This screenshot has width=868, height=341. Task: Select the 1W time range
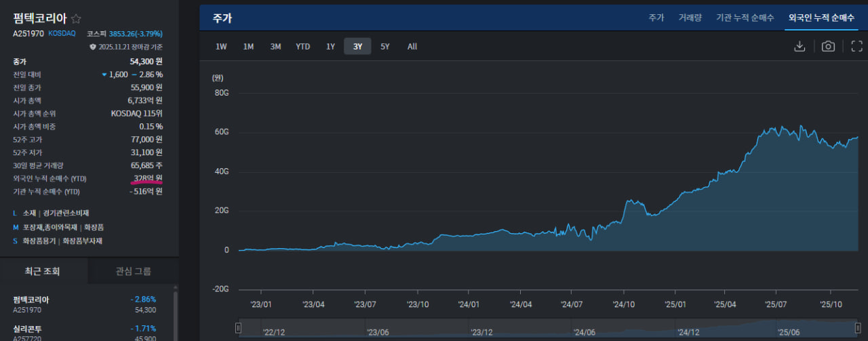click(221, 47)
